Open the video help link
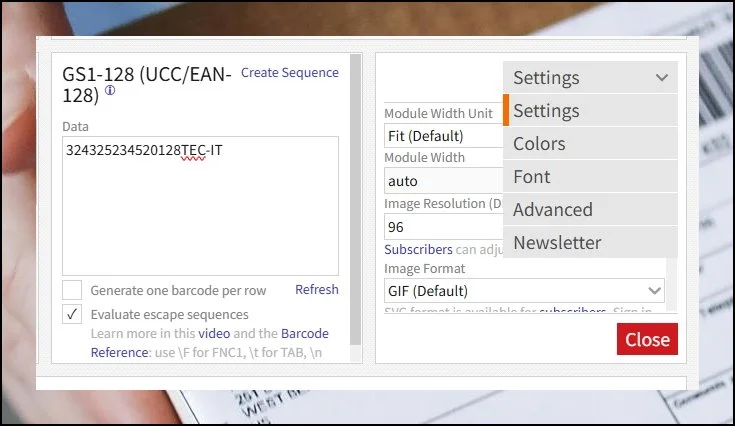This screenshot has width=735, height=426. (x=214, y=333)
